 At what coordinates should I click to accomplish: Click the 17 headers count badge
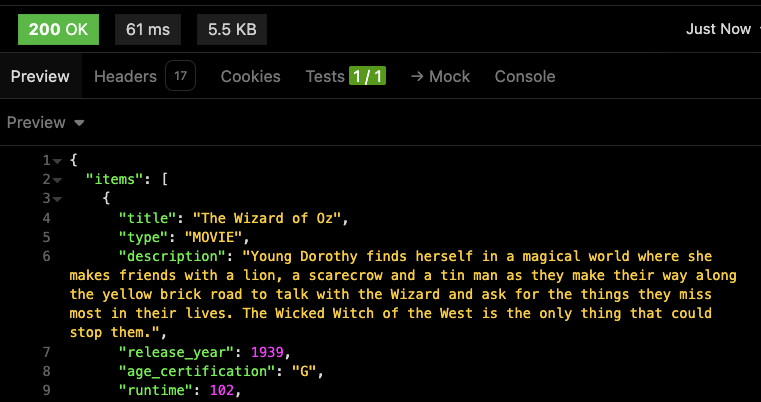pyautogui.click(x=181, y=76)
